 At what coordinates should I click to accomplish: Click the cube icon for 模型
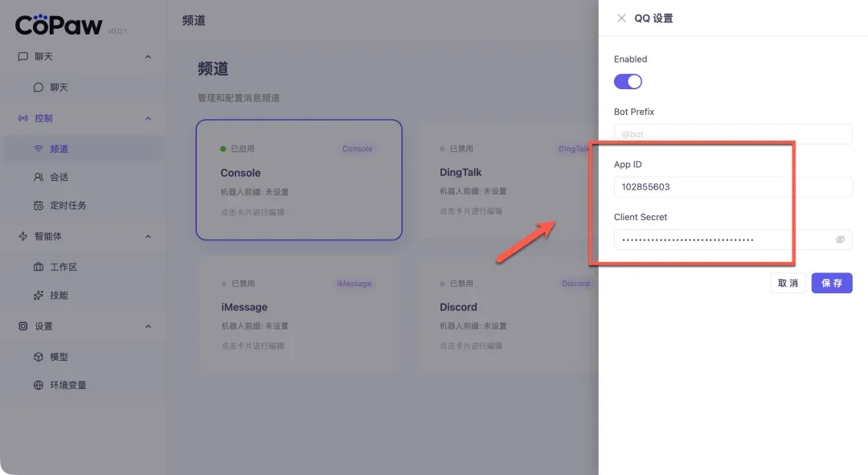coord(39,357)
